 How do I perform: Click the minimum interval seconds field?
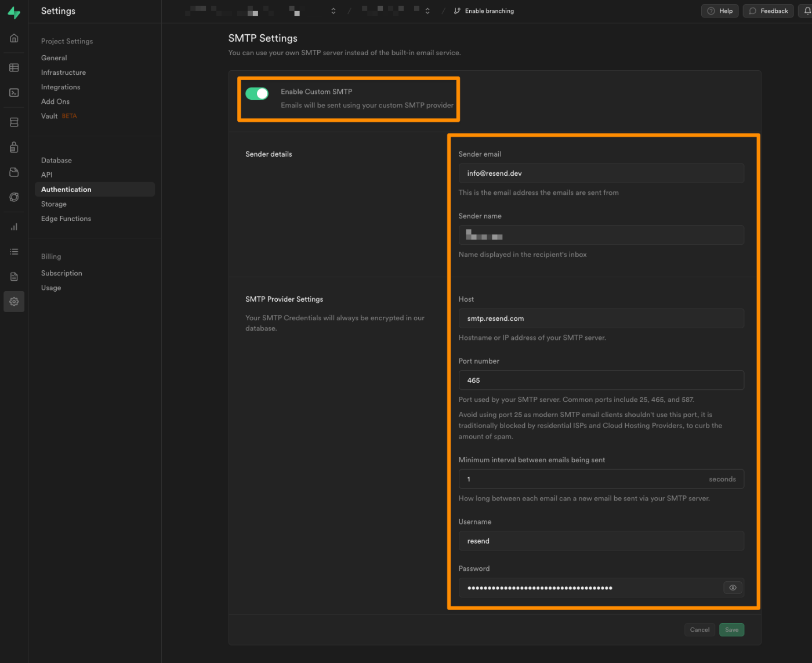coord(601,479)
